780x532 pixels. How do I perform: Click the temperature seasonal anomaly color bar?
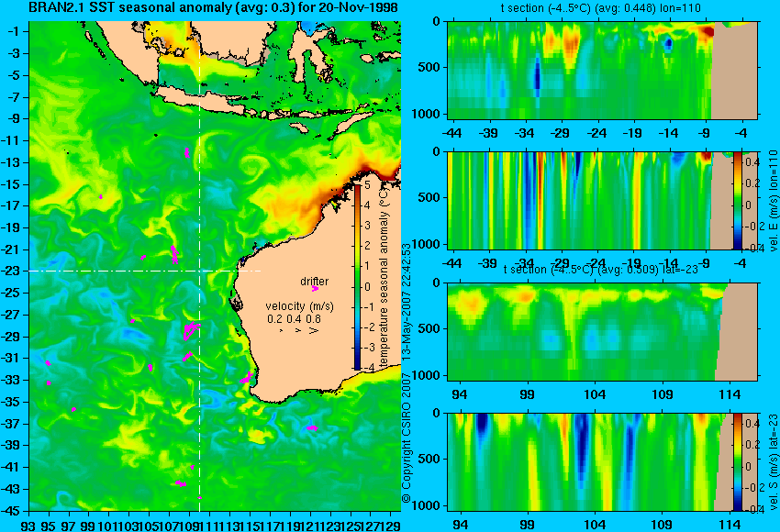(358, 277)
